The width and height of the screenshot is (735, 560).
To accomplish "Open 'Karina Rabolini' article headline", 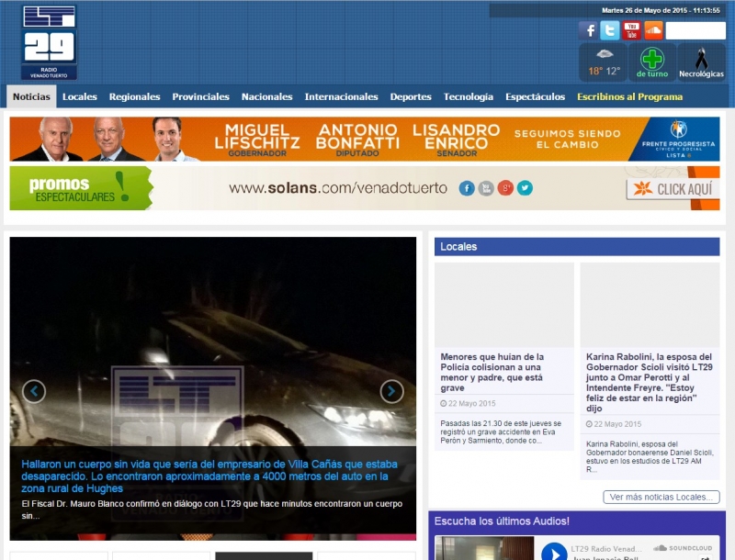I will (x=650, y=383).
